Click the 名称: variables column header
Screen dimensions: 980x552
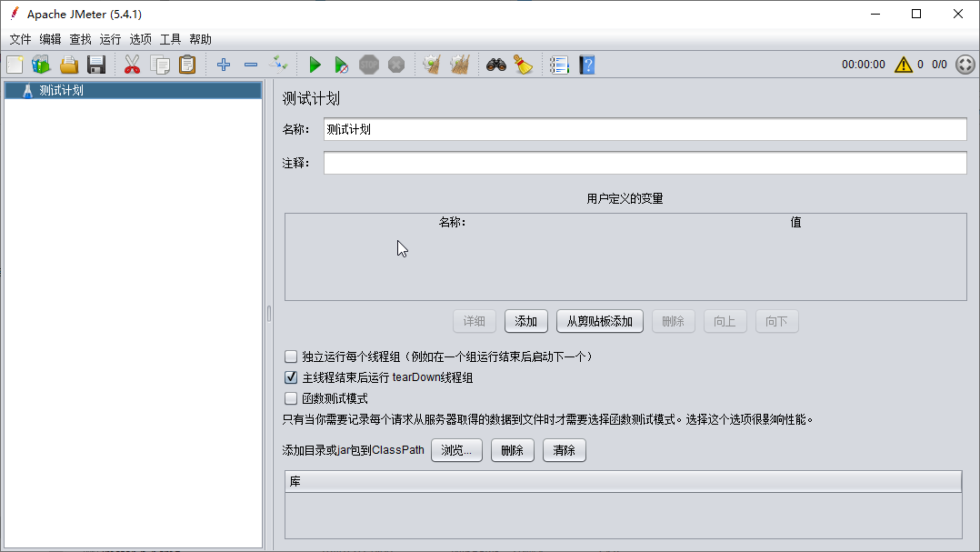point(453,223)
